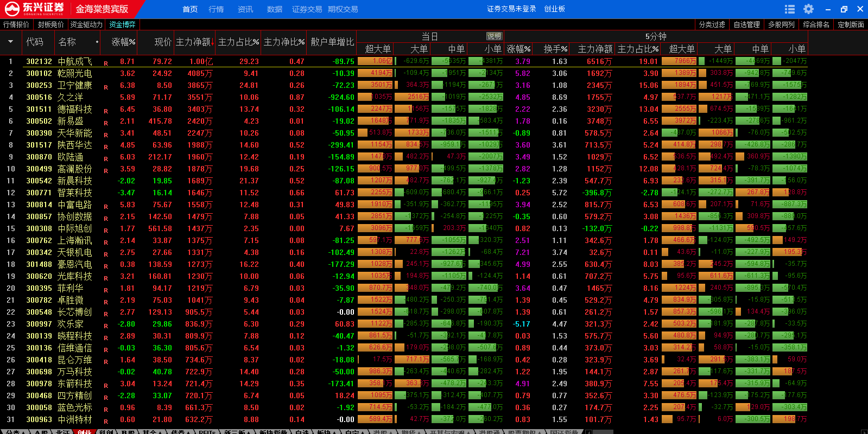Click the R marker next to 卫宁健康
This screenshot has height=434, width=868.
click(x=106, y=87)
